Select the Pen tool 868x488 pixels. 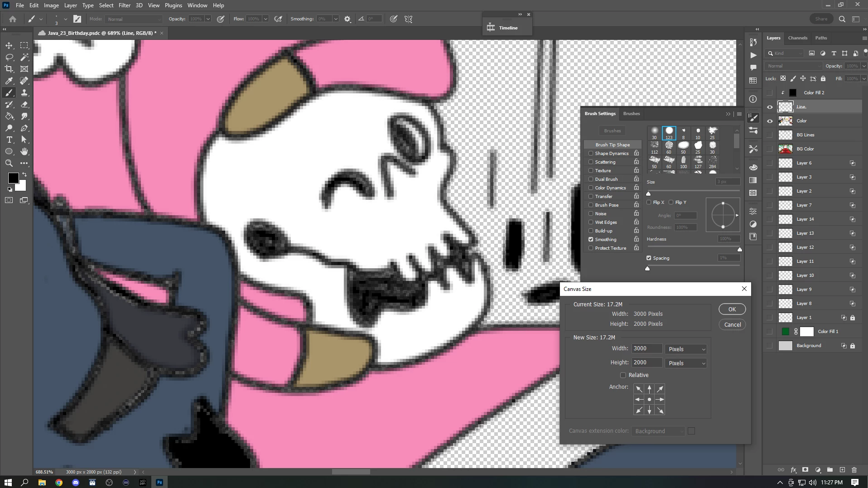tap(24, 128)
